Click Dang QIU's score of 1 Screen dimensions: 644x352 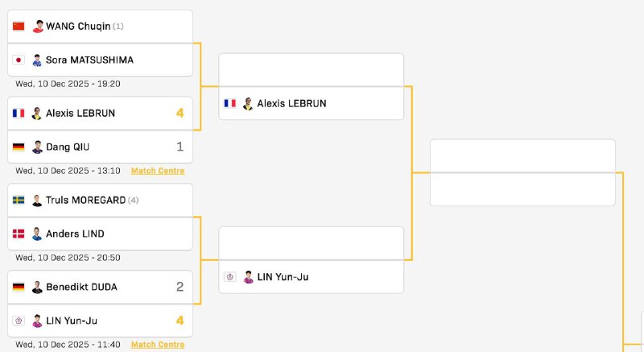click(180, 147)
